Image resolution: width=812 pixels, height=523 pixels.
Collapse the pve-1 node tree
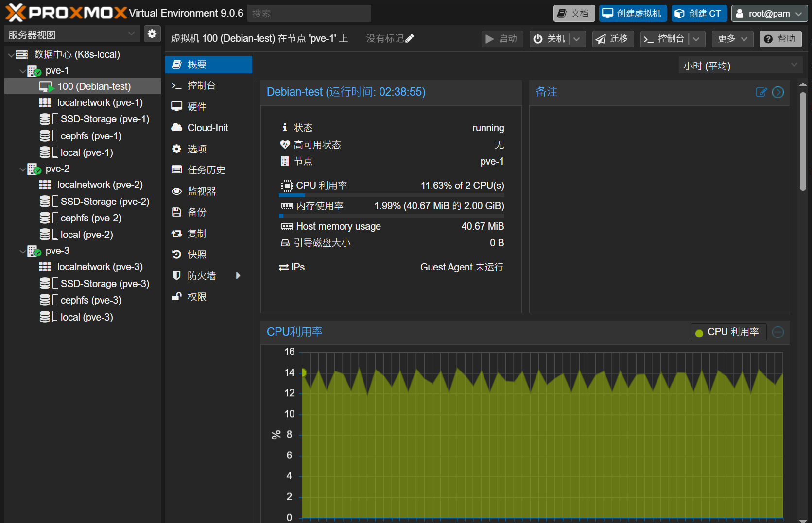coord(23,71)
